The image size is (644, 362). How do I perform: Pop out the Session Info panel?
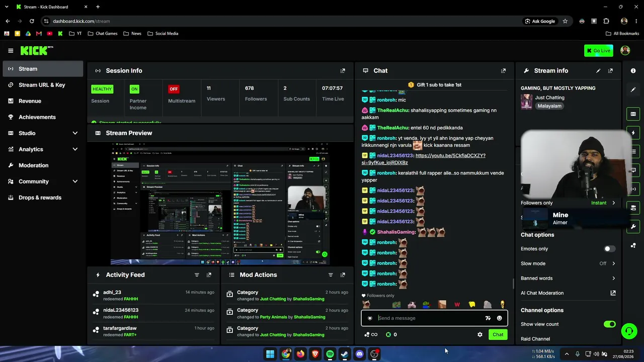(343, 71)
